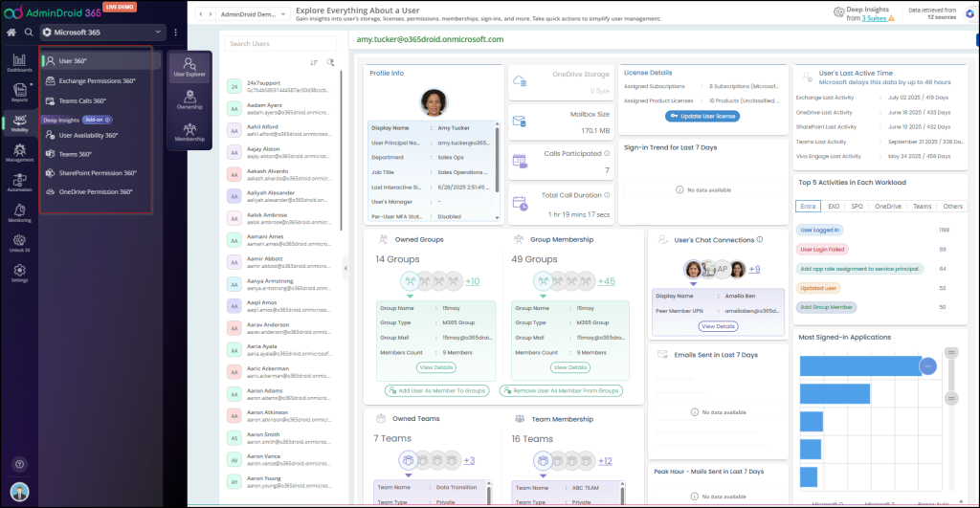Open the Monitoring sidebar icon
Screen dimensions: 980x508
tap(19, 212)
